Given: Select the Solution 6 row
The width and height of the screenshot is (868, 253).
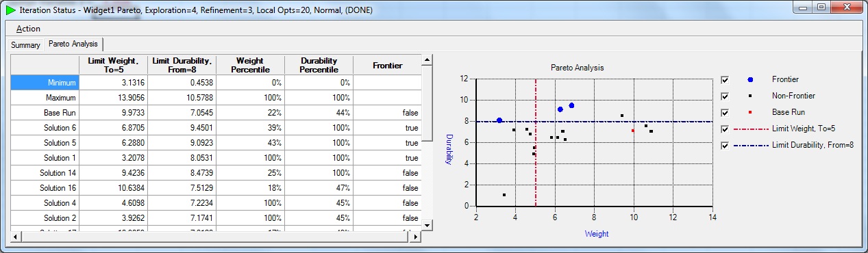Looking at the screenshot, I should [45, 127].
